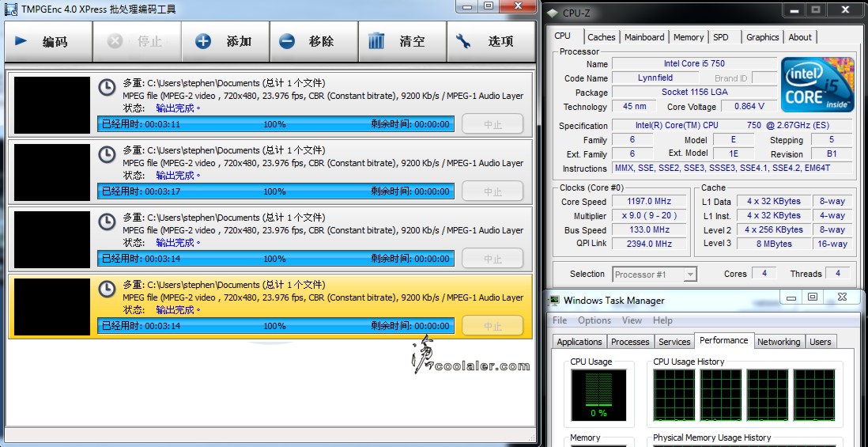Click clock icon of job with elapsed 00:03:11
Image resolution: width=868 pixels, height=447 pixels.
pos(107,88)
